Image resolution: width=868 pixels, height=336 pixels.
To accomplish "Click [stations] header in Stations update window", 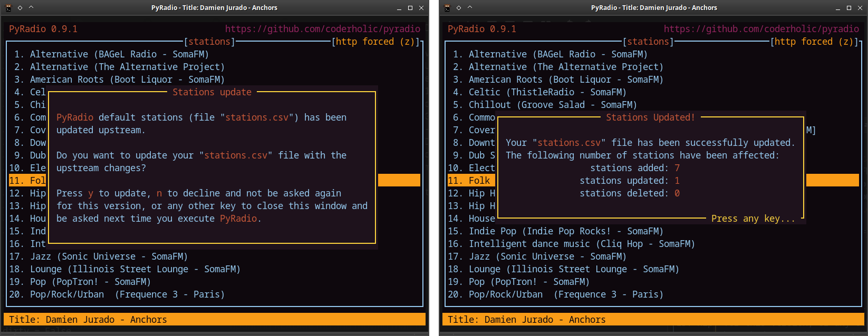I will pyautogui.click(x=209, y=42).
